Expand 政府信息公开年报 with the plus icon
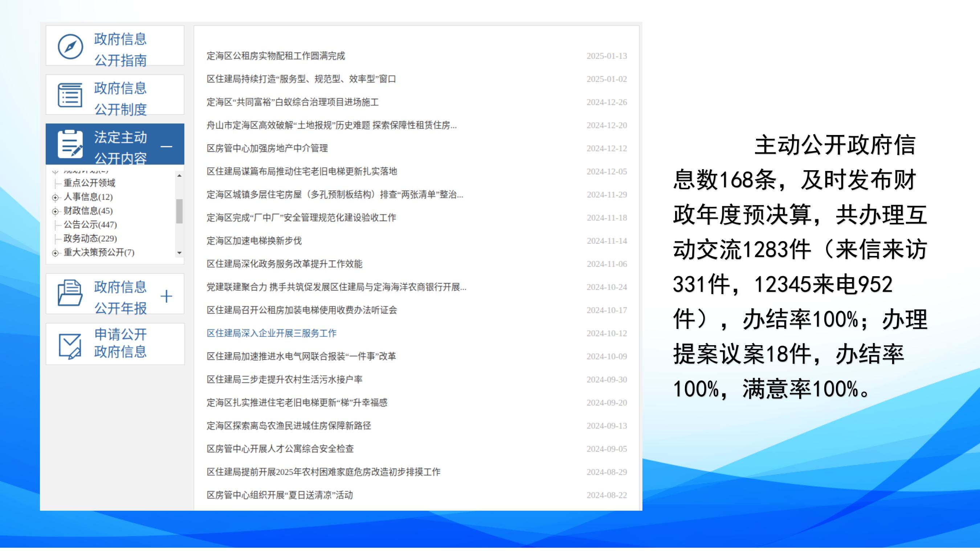Viewport: 980px width, 551px height. tap(166, 296)
